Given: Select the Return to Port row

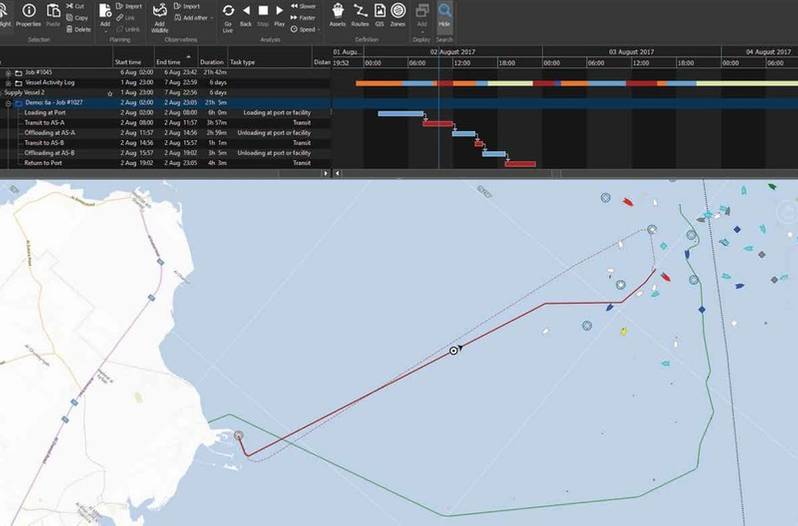Looking at the screenshot, I should 165,163.
